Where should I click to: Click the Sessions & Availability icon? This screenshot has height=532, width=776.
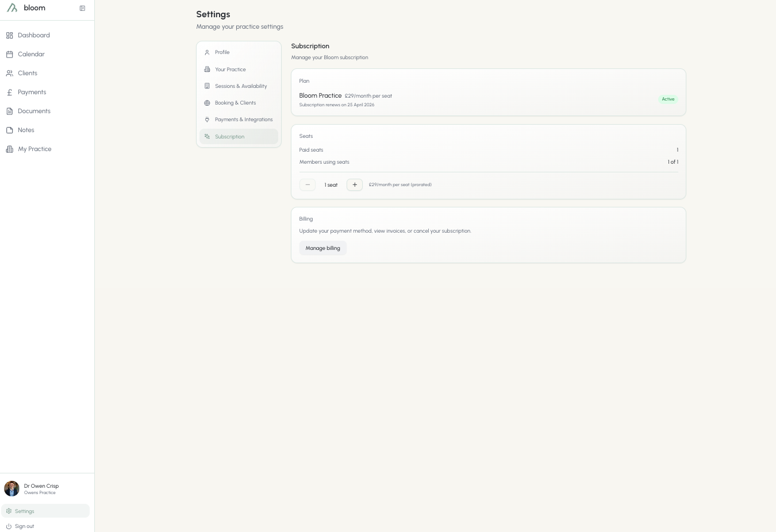click(x=207, y=86)
